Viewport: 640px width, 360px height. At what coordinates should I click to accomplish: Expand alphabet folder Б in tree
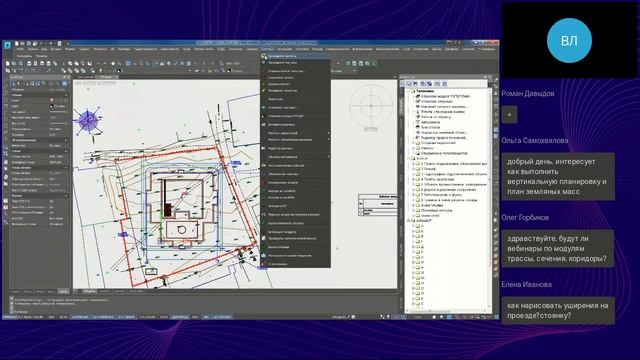click(x=413, y=231)
